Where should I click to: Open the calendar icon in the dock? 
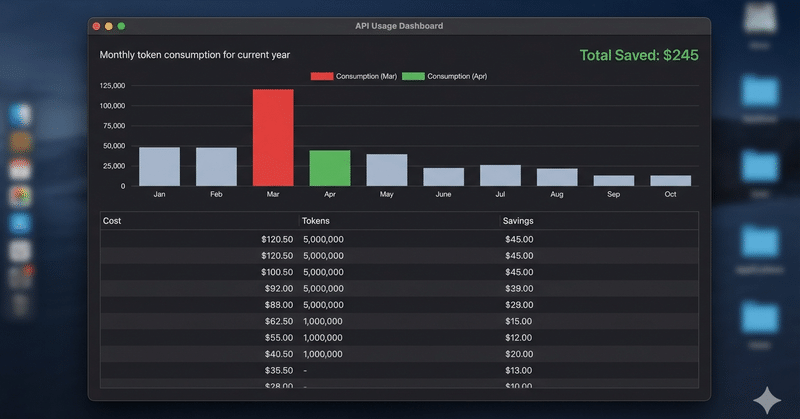[x=20, y=169]
